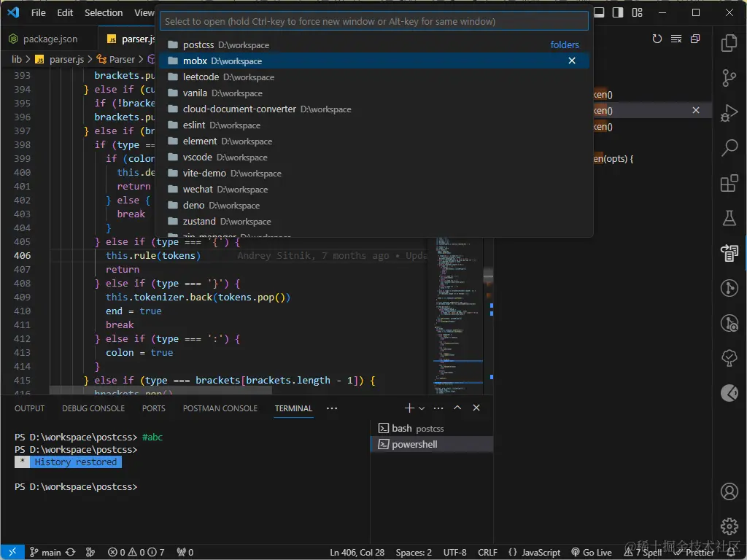The width and height of the screenshot is (747, 560).
Task: Open vscode folder from list
Action: coord(374,157)
